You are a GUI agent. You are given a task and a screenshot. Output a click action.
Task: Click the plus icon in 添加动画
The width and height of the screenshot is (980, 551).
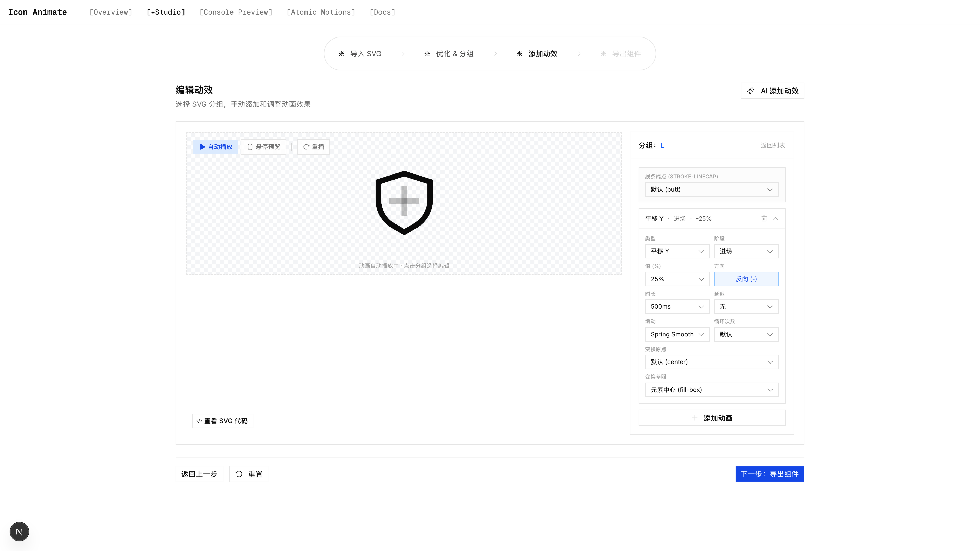[x=695, y=418]
